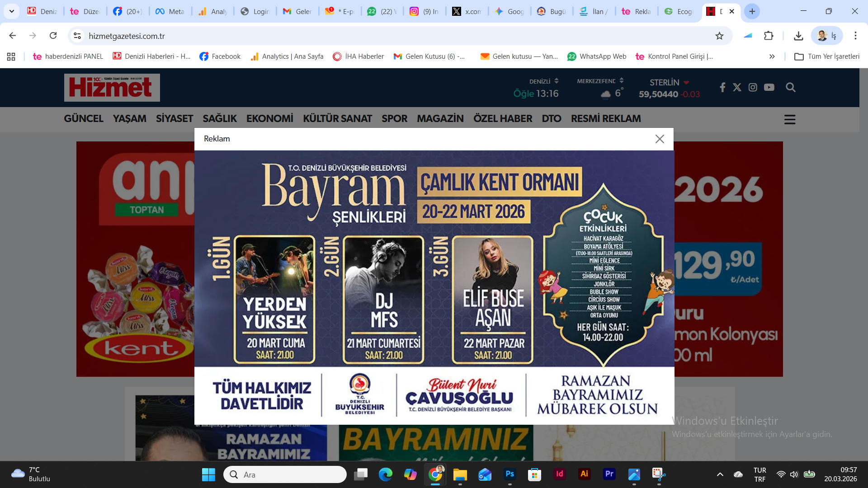The width and height of the screenshot is (868, 488).
Task: Bookmark this page with the star icon
Action: click(719, 36)
